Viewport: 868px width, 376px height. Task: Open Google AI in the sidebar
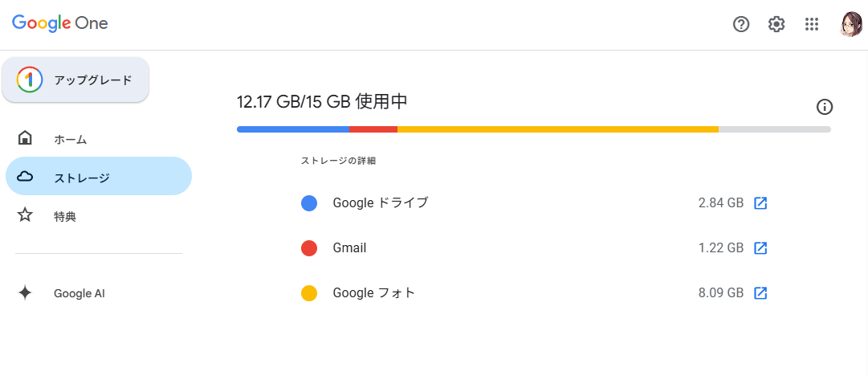click(79, 293)
